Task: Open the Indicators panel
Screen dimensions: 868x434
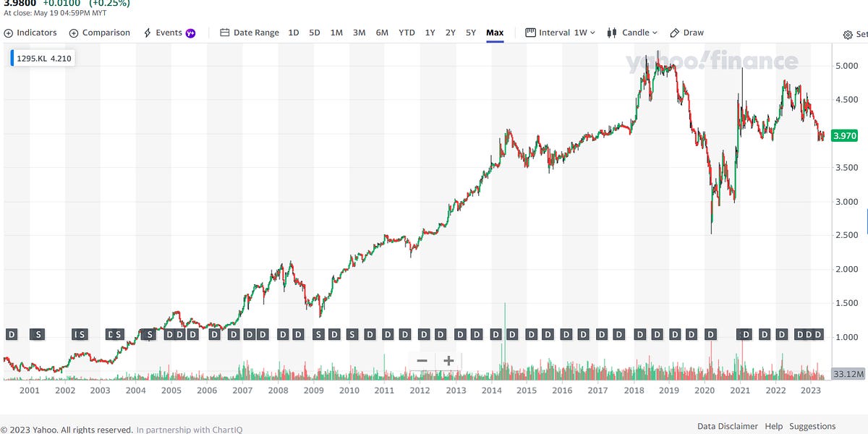Action: click(30, 33)
